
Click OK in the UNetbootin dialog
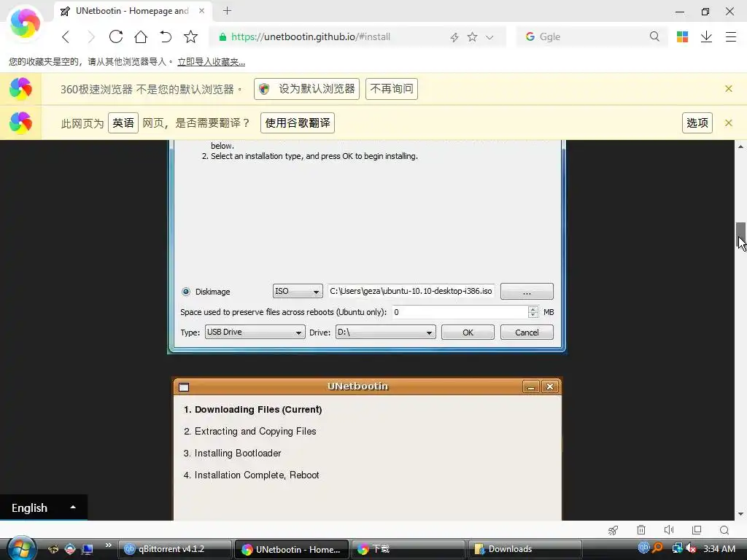pyautogui.click(x=468, y=332)
